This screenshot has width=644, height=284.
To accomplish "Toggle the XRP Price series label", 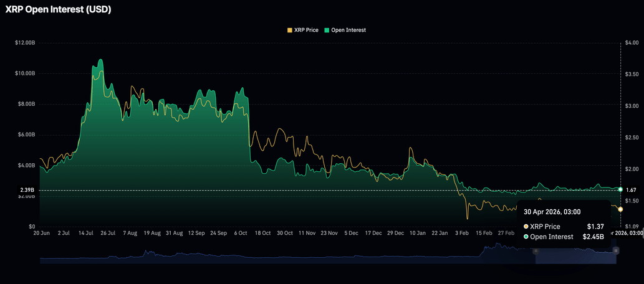I will [x=306, y=30].
